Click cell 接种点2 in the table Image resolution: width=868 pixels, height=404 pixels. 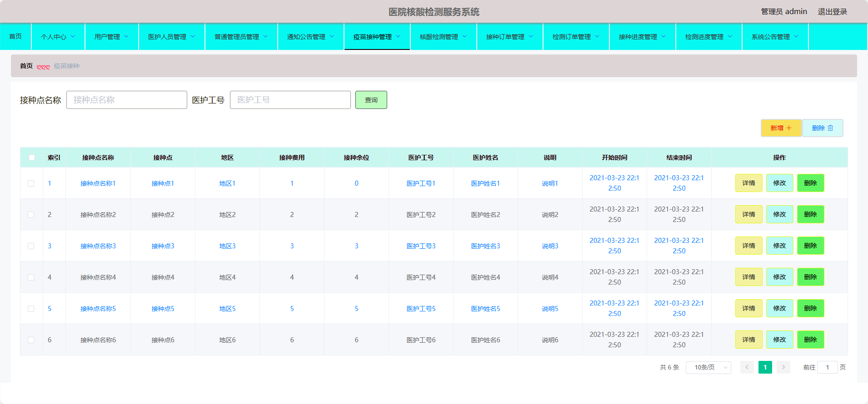[163, 215]
